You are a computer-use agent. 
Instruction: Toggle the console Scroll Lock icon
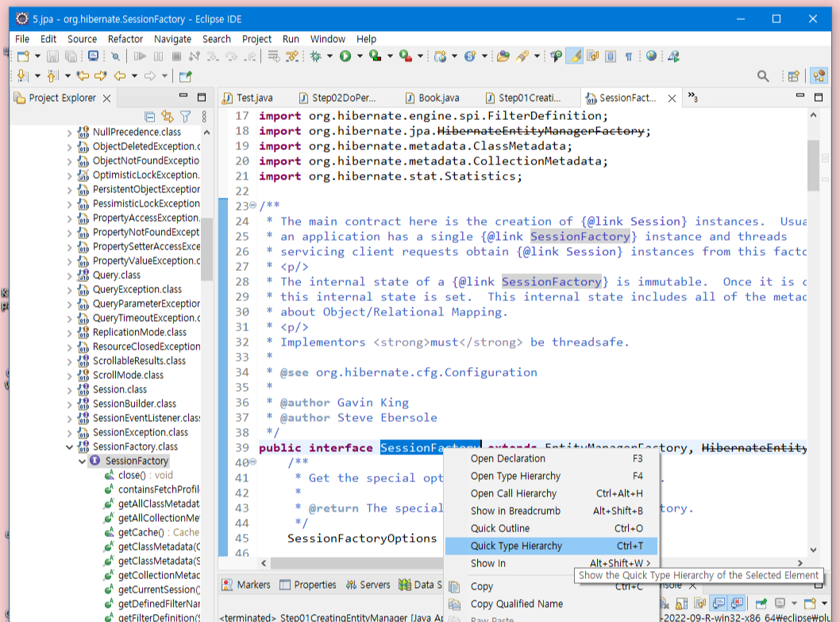pyautogui.click(x=681, y=604)
